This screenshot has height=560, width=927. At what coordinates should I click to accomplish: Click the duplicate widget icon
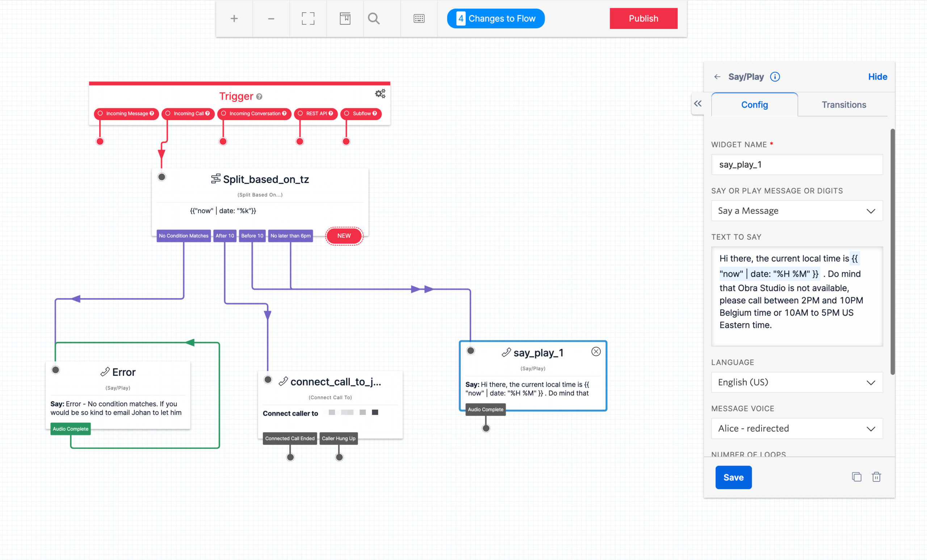(856, 477)
